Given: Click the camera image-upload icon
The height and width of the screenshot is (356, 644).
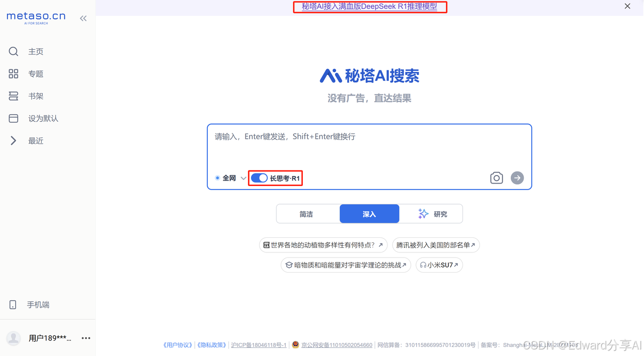Looking at the screenshot, I should pos(497,178).
